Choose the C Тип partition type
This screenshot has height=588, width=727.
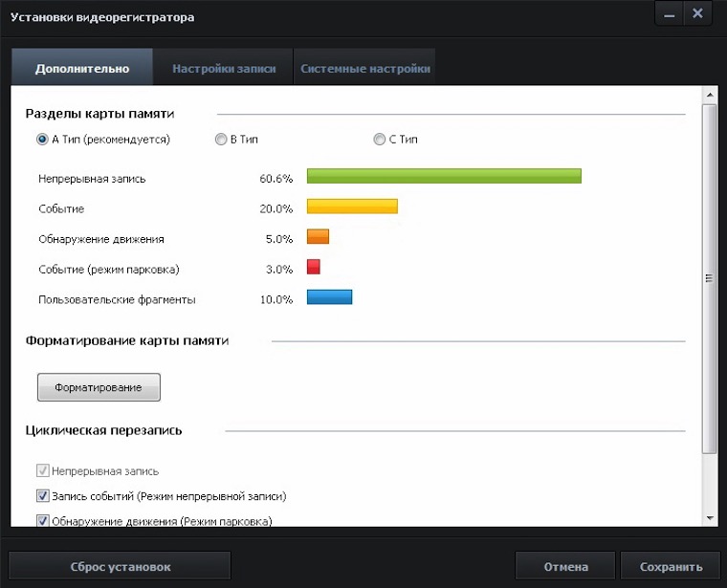point(380,140)
